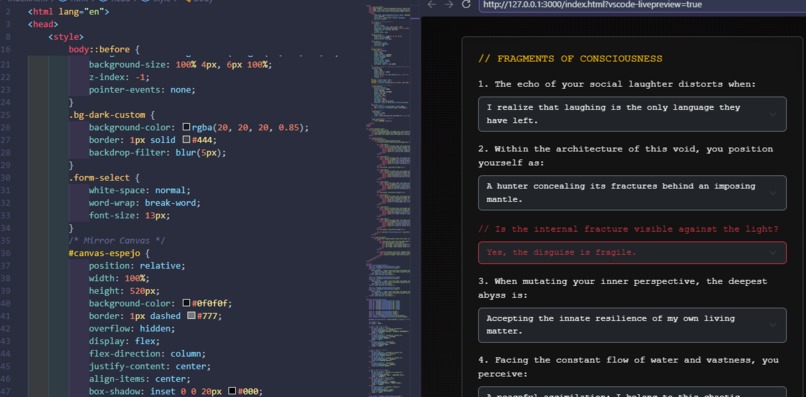The image size is (806, 397).
Task: Click the red 'Is the internal fracture visible' question
Action: [x=628, y=229]
